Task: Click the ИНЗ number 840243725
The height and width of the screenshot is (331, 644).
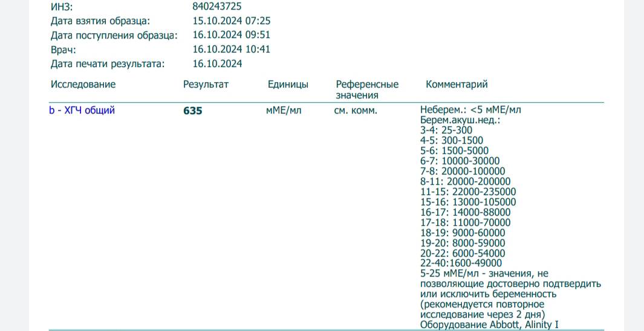Action: point(217,7)
